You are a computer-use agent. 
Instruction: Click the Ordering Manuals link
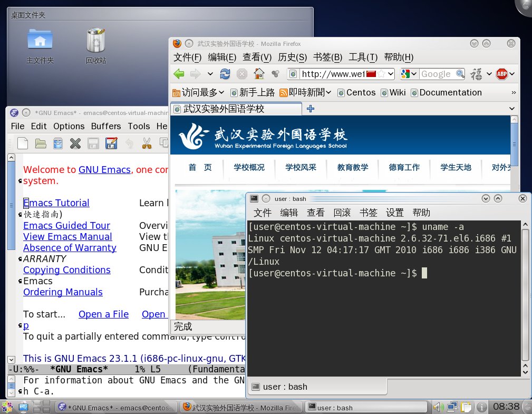(x=63, y=292)
